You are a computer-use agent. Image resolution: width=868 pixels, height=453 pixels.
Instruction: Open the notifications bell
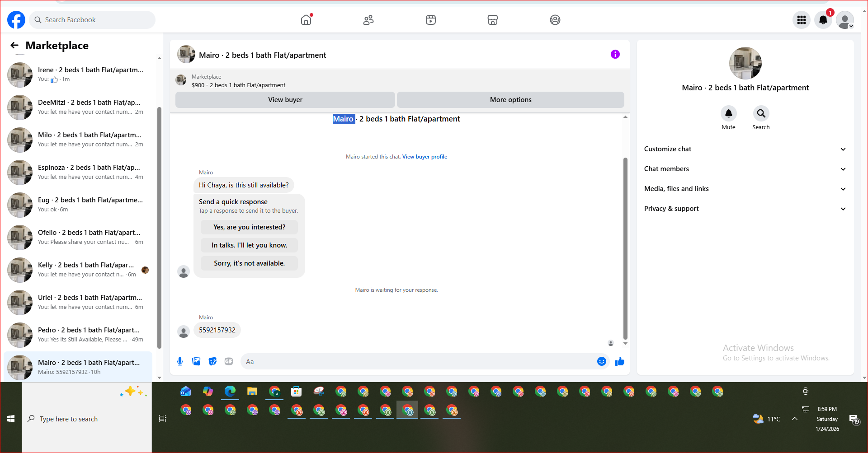tap(823, 20)
